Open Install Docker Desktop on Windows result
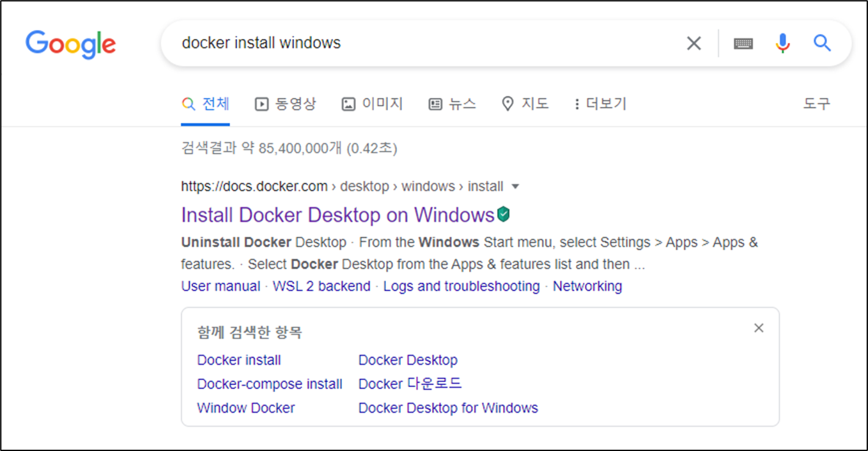This screenshot has width=868, height=451. pos(337,215)
